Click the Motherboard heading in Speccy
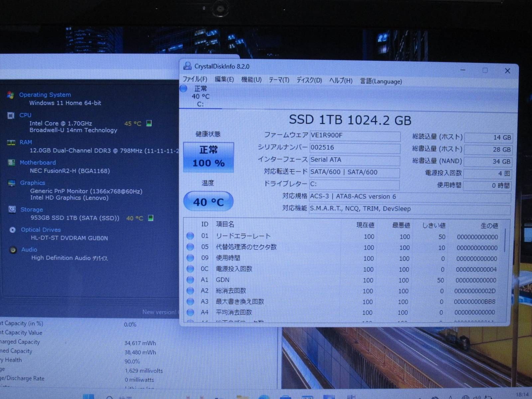532x399 pixels. pyautogui.click(x=38, y=162)
